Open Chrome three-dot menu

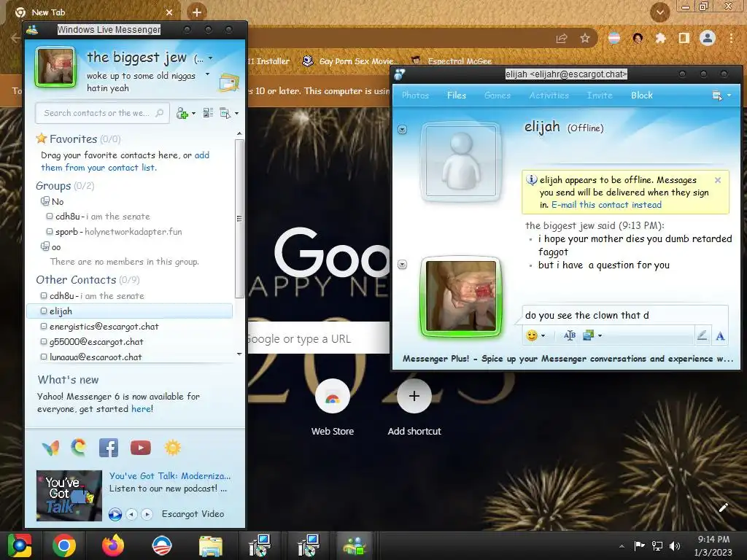pyautogui.click(x=731, y=38)
